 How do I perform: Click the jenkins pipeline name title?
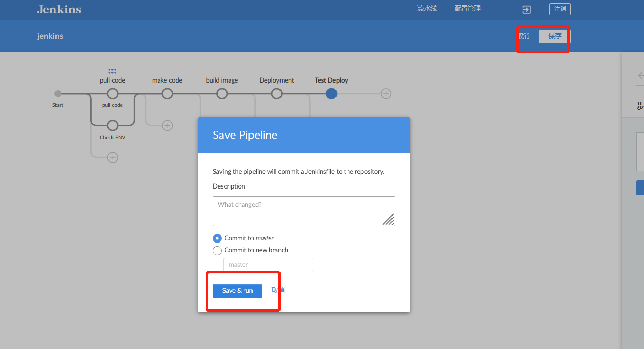(50, 36)
